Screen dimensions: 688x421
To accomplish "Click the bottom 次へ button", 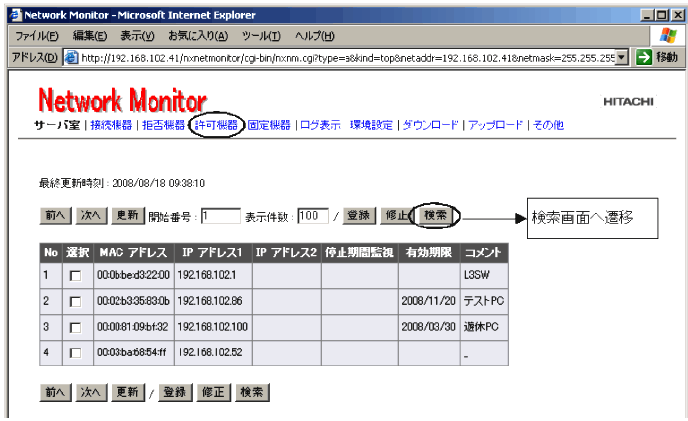I will 91,392.
